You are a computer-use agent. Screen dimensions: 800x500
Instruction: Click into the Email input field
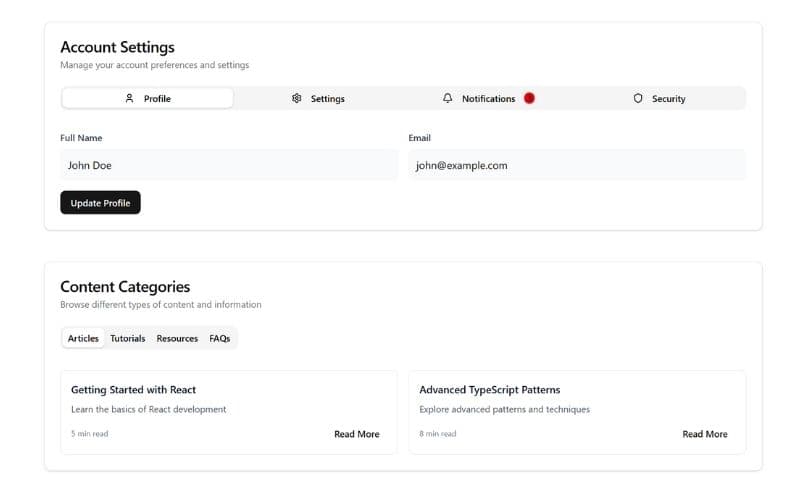(x=576, y=165)
